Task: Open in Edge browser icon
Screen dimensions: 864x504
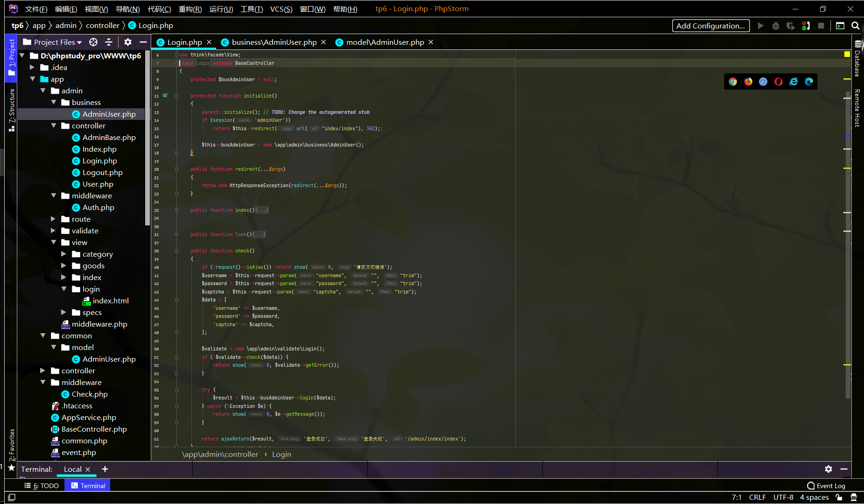Action: click(809, 82)
